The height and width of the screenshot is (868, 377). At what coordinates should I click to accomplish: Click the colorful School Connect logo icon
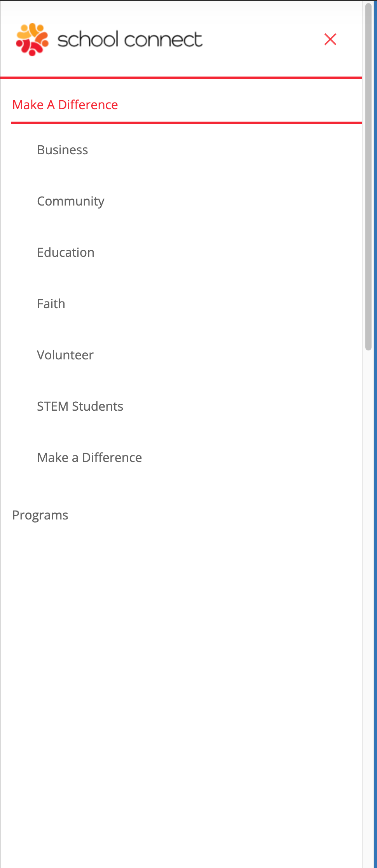coord(32,39)
